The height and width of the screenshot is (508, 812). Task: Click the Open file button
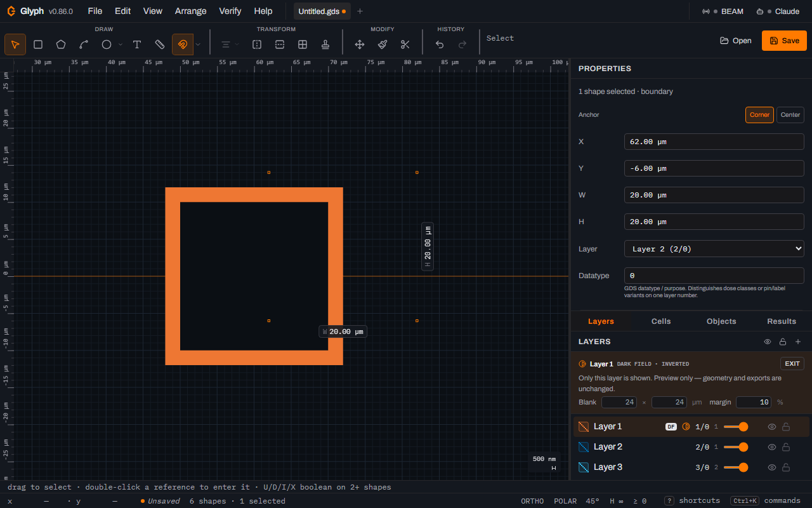[736, 41]
